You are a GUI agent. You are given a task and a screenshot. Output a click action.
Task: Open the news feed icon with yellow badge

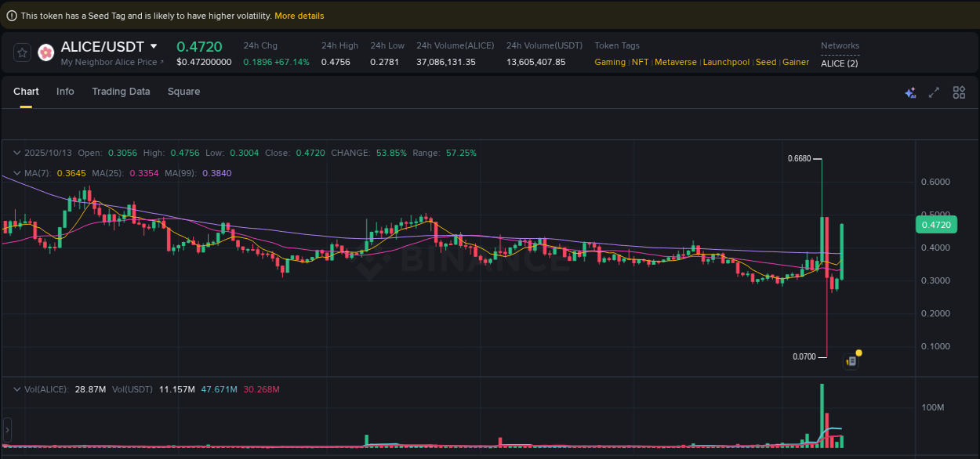(851, 360)
